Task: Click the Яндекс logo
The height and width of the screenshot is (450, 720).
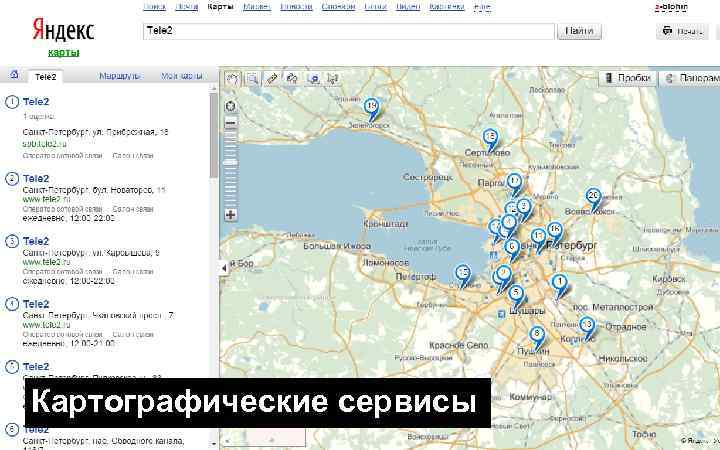Action: [63, 30]
